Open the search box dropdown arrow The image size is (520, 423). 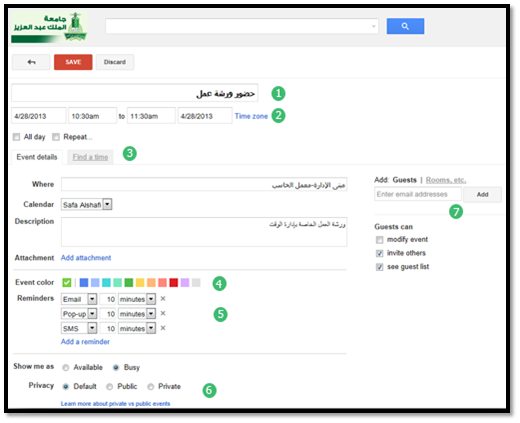[x=374, y=26]
